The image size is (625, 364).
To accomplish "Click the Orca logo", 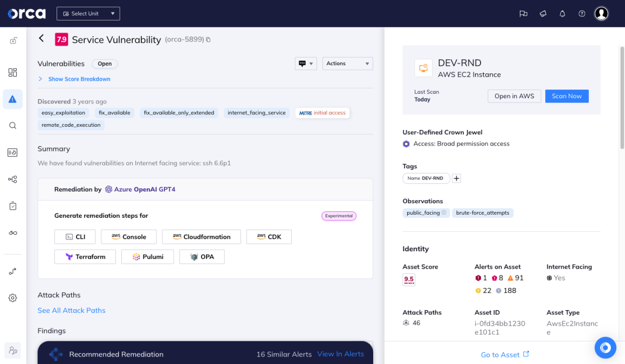I will click(27, 13).
